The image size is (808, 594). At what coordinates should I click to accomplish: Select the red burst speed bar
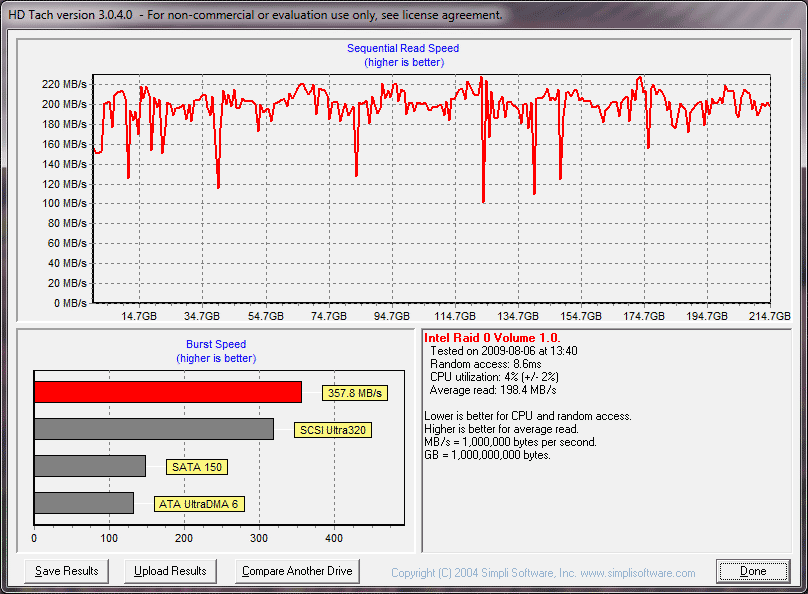(168, 392)
